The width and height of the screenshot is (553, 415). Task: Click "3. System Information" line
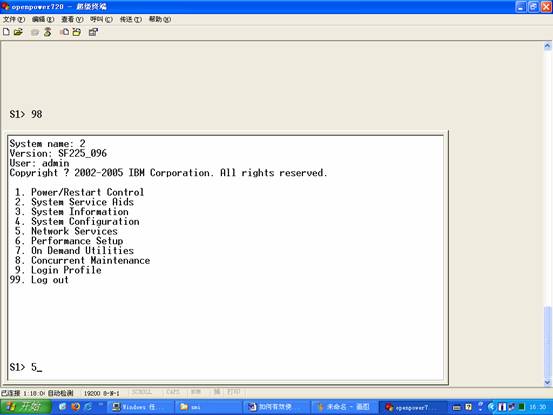click(x=72, y=212)
